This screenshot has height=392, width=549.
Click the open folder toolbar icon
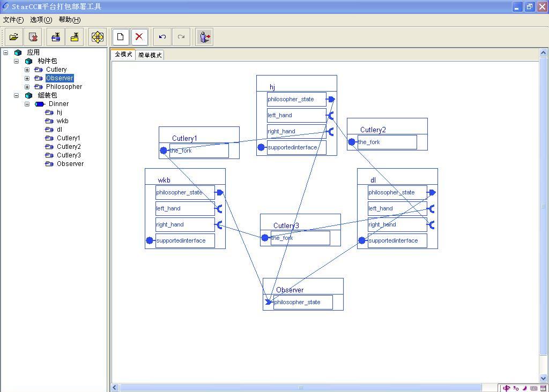(x=14, y=37)
